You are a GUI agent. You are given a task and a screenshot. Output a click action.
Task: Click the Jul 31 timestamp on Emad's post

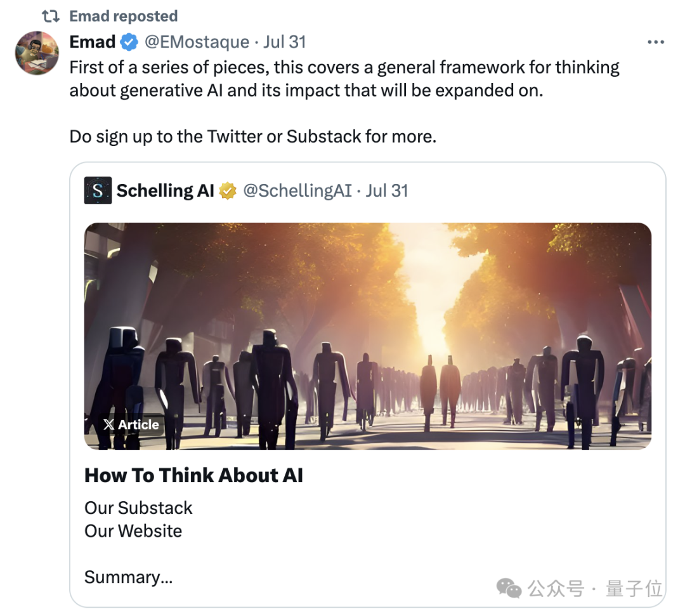(x=285, y=42)
